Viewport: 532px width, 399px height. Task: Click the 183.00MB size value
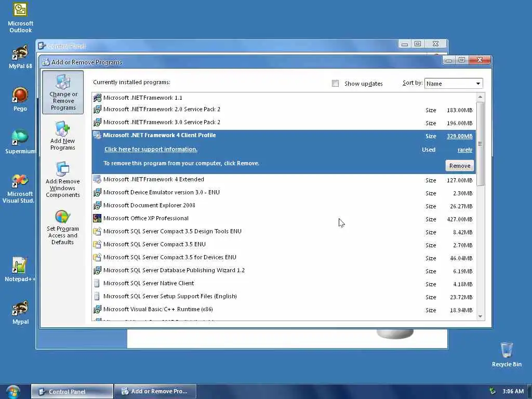(x=459, y=110)
